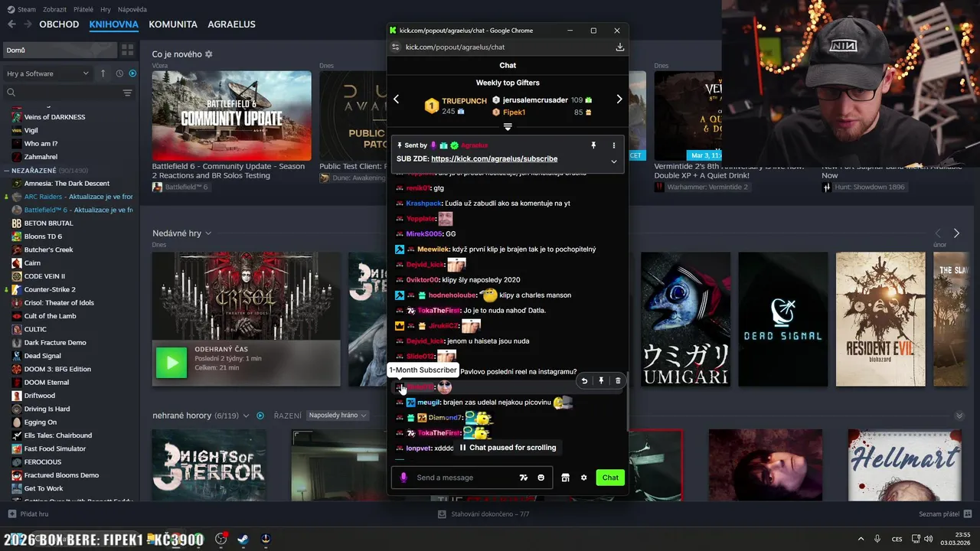This screenshot has height=551, width=980.
Task: Open the Naposledy hráno sort dropdown
Action: (337, 416)
